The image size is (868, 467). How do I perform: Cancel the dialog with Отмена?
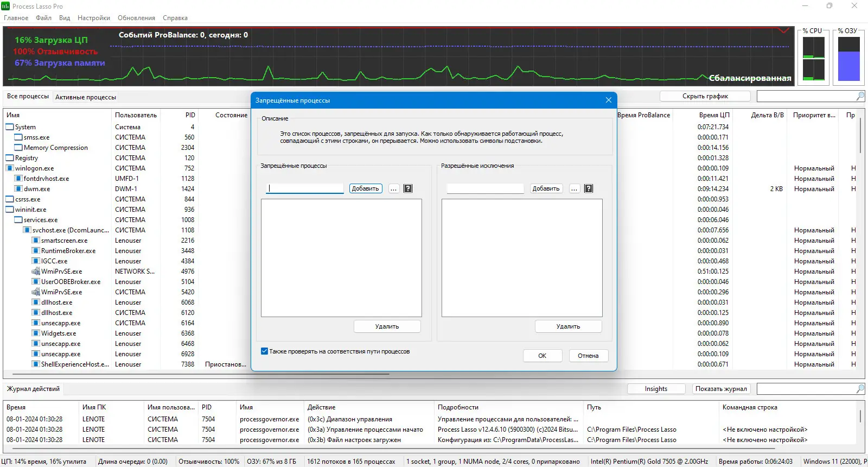[589, 356]
